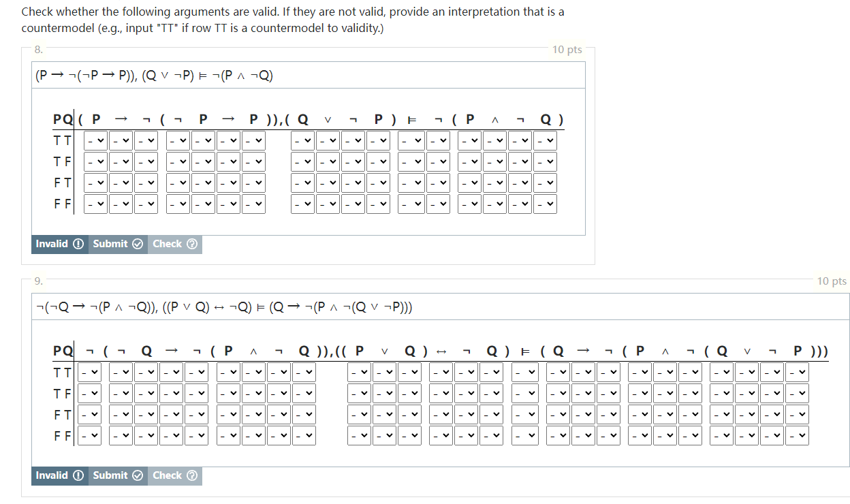Click the info icon on problem 8's Invalid button
Image resolution: width=850 pixels, height=504 pixels.
(x=77, y=244)
